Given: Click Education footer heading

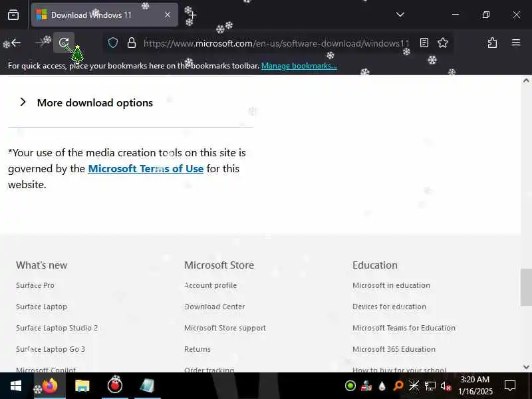Looking at the screenshot, I should coord(375,265).
